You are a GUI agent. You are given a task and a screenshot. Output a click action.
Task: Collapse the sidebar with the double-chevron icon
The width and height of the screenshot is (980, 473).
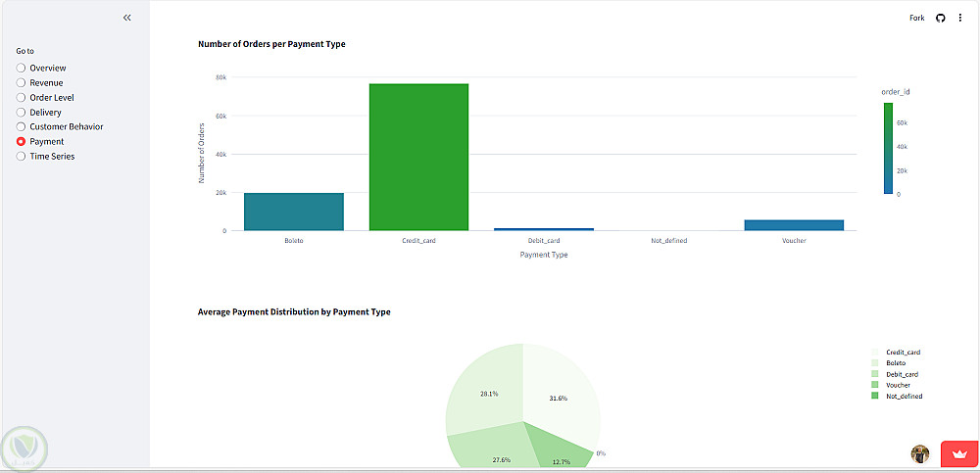pyautogui.click(x=127, y=18)
